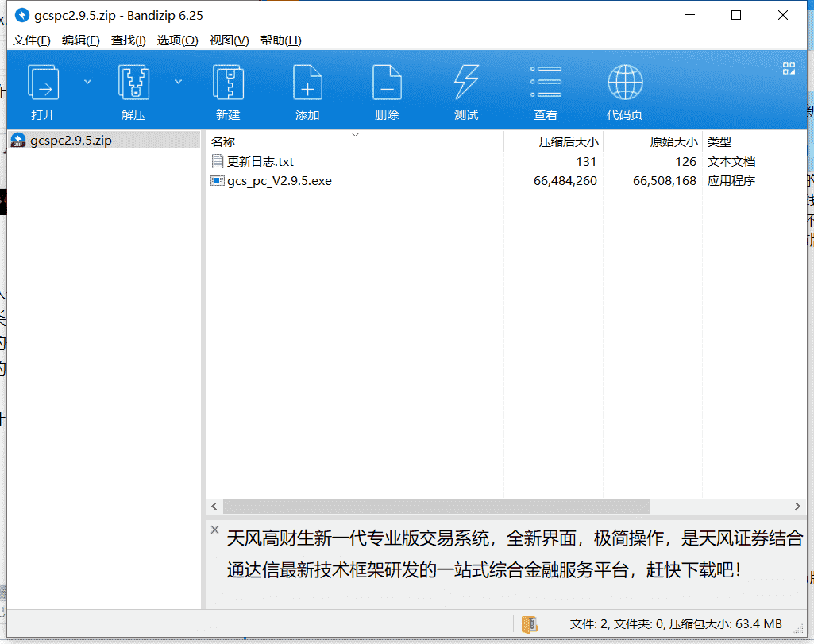
Task: Click the Bandizip logo in title bar
Action: (x=21, y=15)
